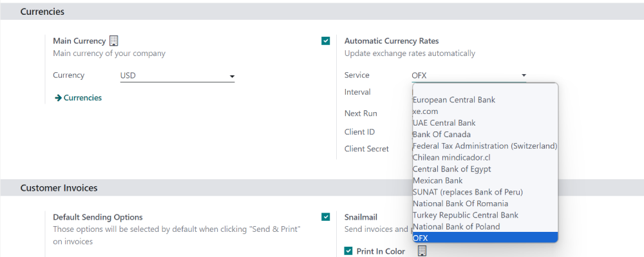Click the Service field label

[x=357, y=75]
